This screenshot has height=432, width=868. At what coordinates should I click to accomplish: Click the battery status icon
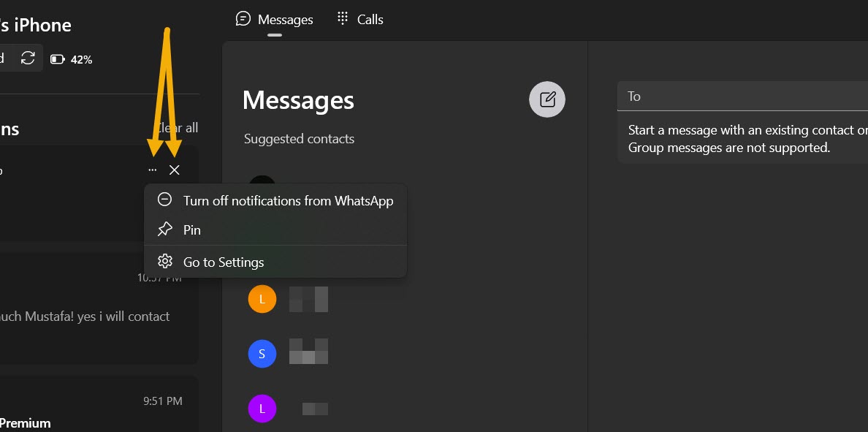click(x=58, y=59)
